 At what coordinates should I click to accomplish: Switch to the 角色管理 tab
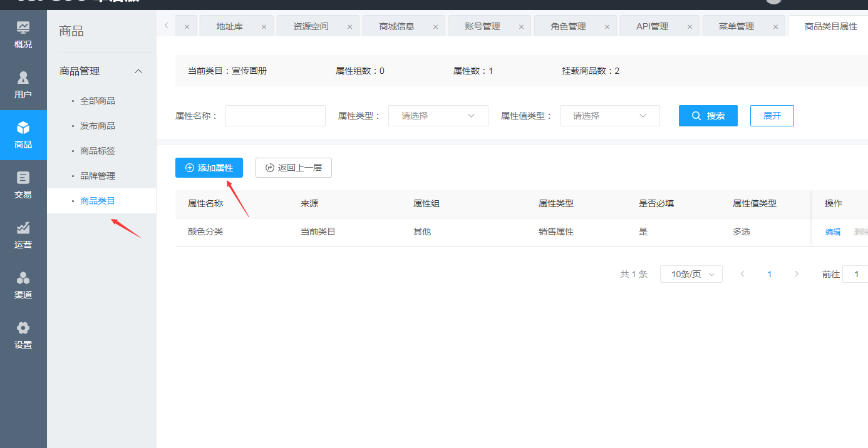(x=568, y=26)
